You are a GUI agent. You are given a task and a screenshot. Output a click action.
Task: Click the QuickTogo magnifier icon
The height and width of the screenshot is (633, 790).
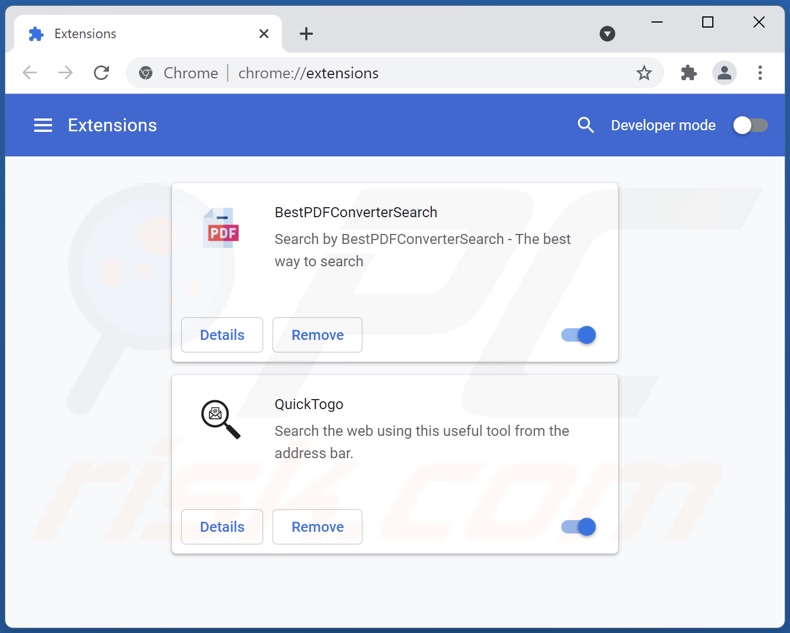(221, 419)
